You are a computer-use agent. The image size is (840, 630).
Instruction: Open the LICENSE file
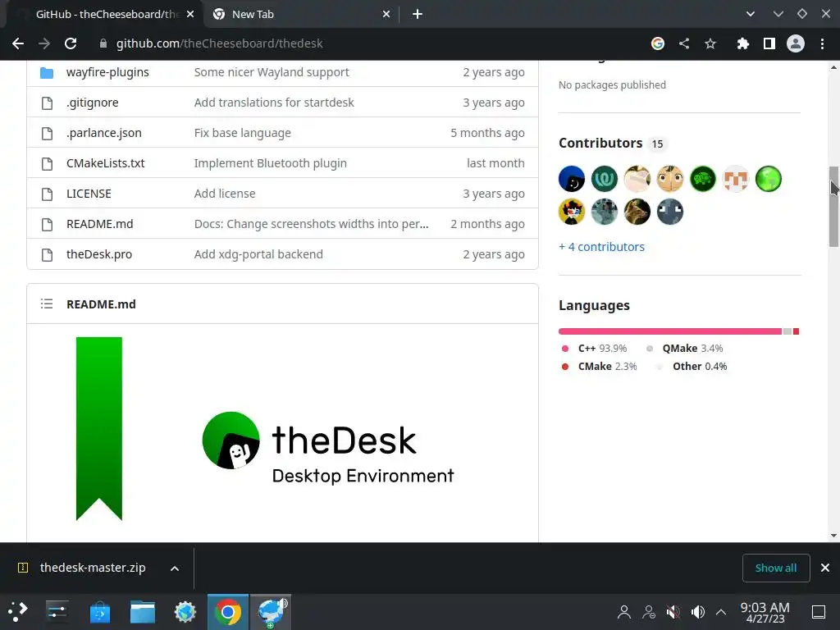coord(89,194)
